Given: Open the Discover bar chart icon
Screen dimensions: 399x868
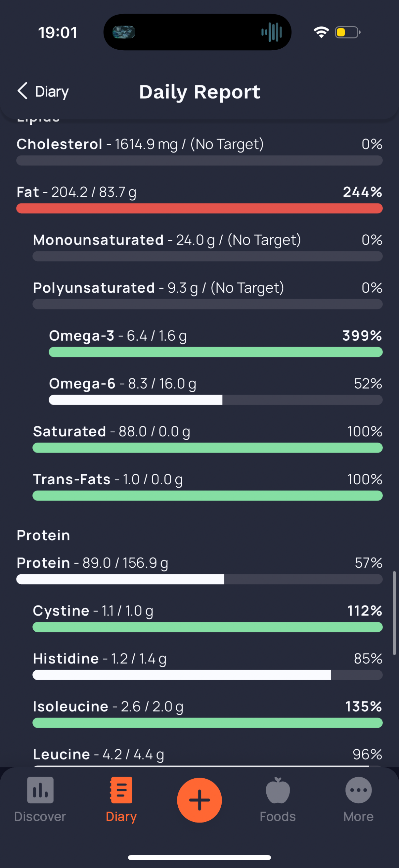Looking at the screenshot, I should pos(40,790).
